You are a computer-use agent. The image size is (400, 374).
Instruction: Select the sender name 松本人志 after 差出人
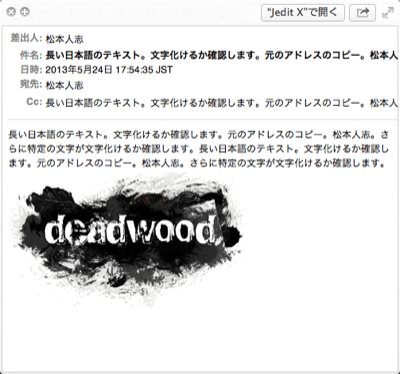coord(64,39)
